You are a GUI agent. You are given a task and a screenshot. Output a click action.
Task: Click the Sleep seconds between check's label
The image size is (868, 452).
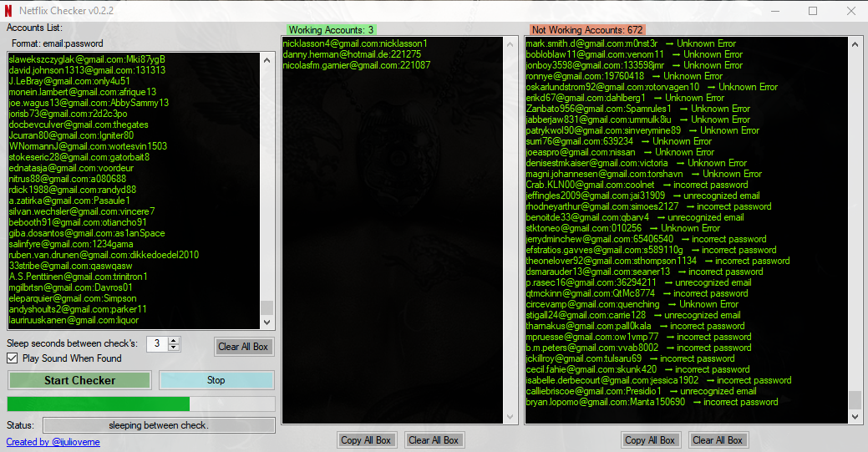pos(72,343)
